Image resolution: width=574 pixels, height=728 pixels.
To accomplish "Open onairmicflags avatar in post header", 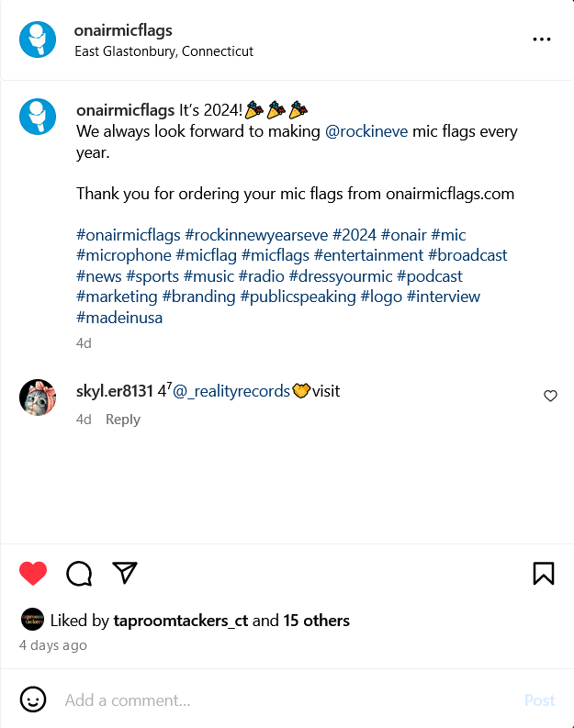I will pos(38,39).
